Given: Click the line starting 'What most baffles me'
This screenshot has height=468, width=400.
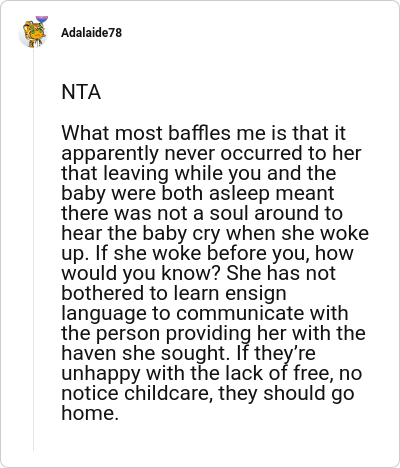Looking at the screenshot, I should pyautogui.click(x=203, y=133).
